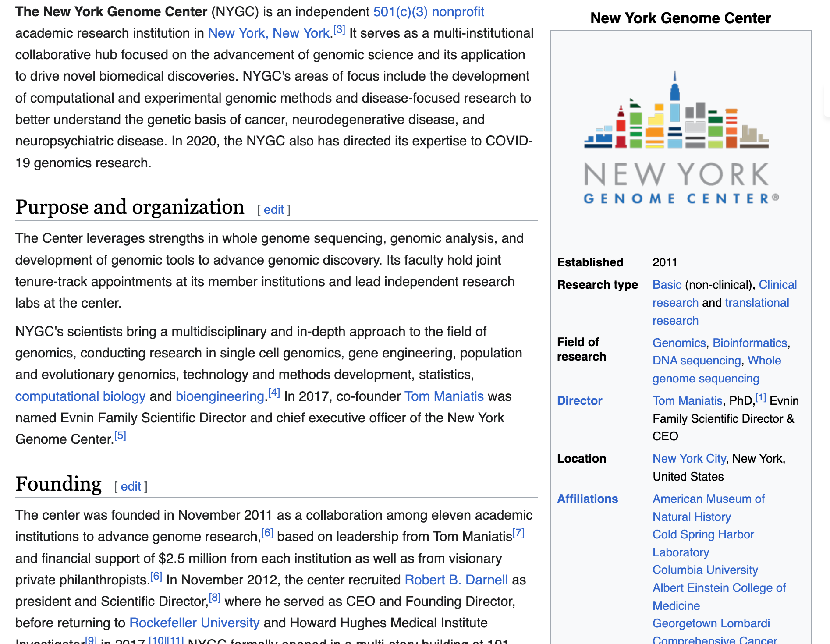Click the infobox title New York Genome Center
The image size is (830, 644).
681,18
